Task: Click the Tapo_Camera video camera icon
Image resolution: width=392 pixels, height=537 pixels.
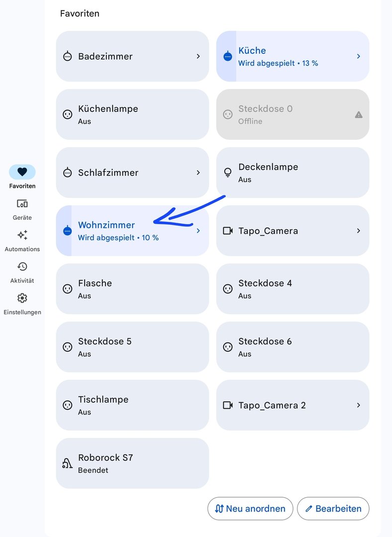Action: [228, 231]
